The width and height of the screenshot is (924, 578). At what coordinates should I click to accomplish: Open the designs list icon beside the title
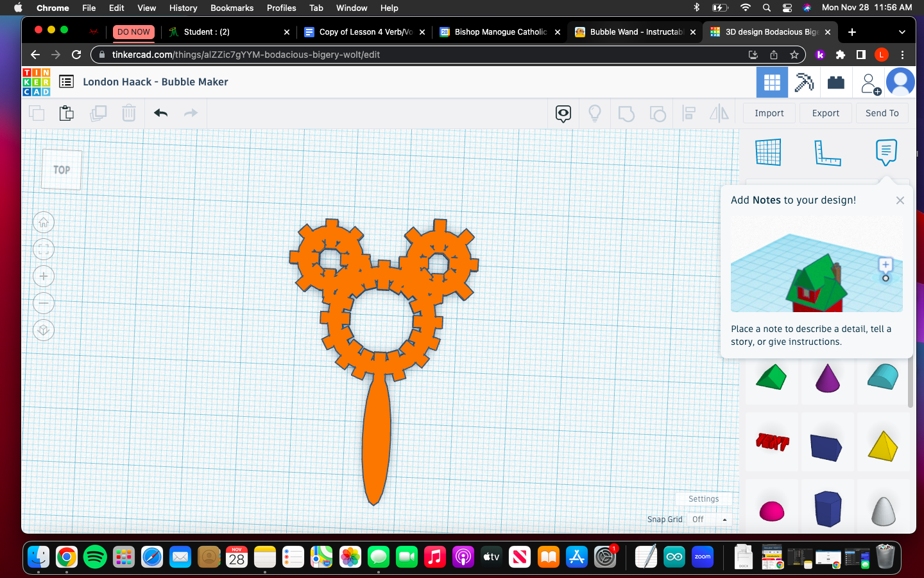(66, 82)
